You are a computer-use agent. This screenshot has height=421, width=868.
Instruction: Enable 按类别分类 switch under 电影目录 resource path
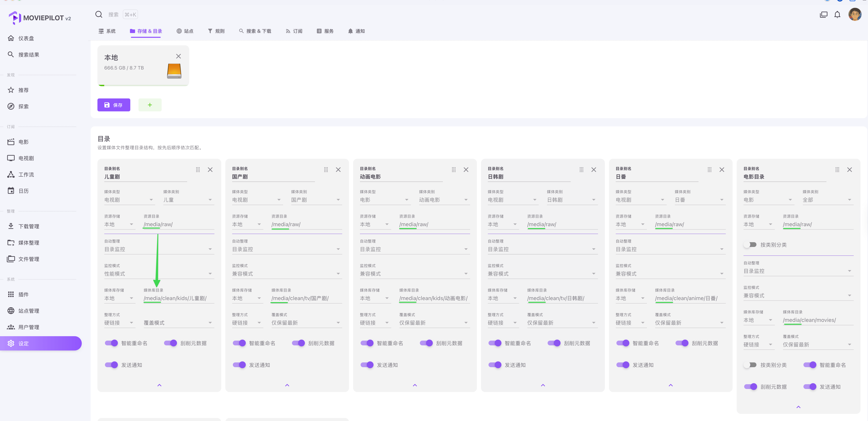pos(750,245)
